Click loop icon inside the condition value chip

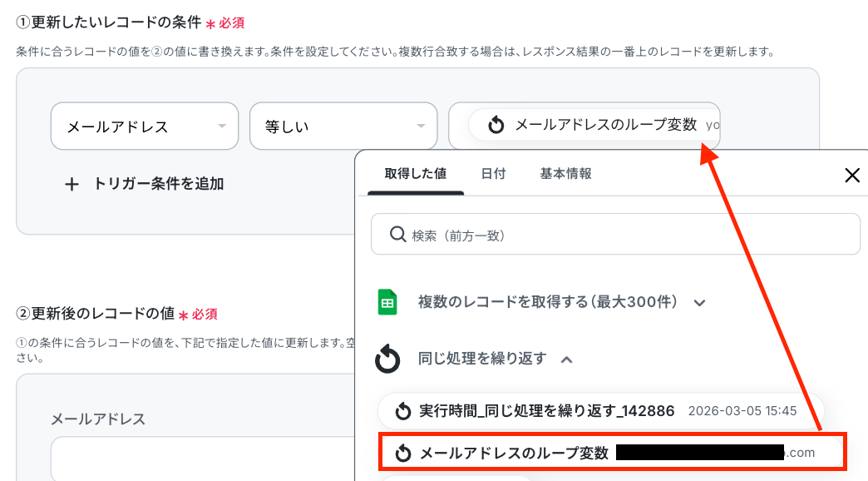coord(496,125)
